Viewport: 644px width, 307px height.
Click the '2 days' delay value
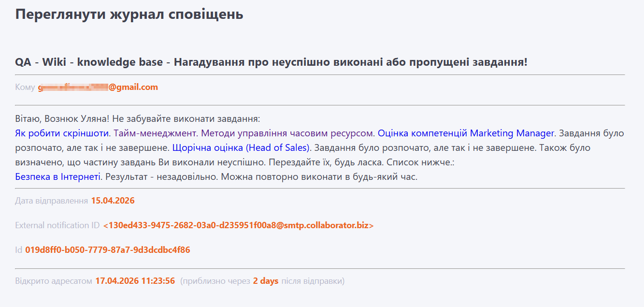coord(266,281)
